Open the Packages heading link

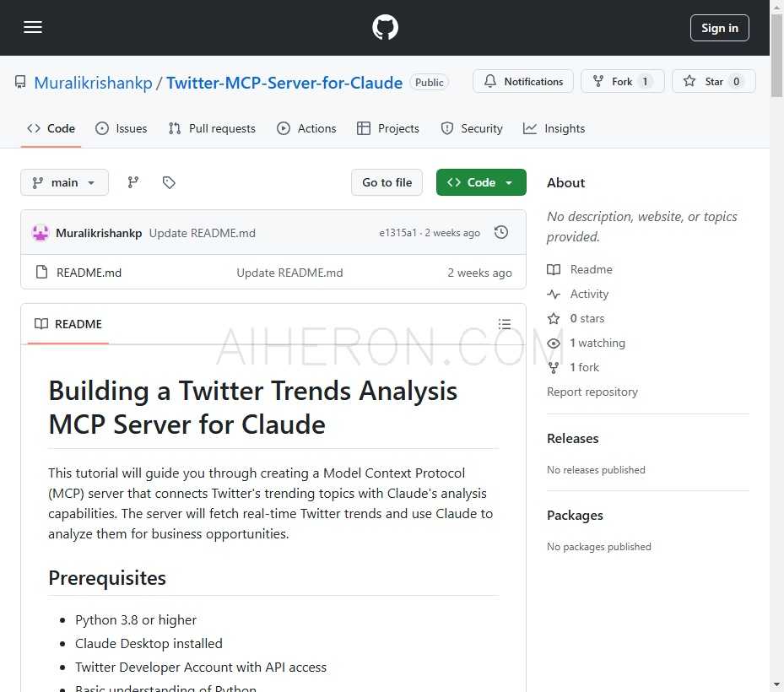pos(575,516)
